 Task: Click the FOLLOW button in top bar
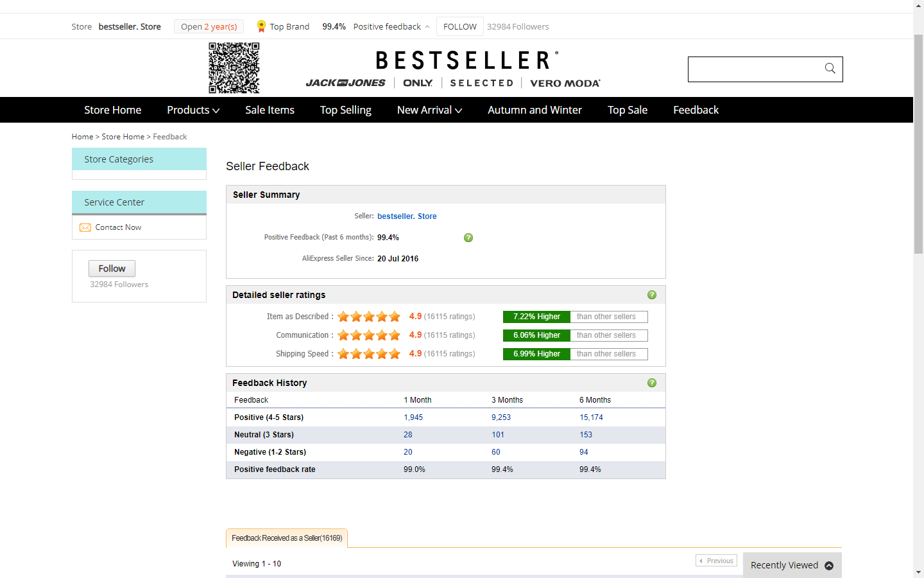[460, 26]
